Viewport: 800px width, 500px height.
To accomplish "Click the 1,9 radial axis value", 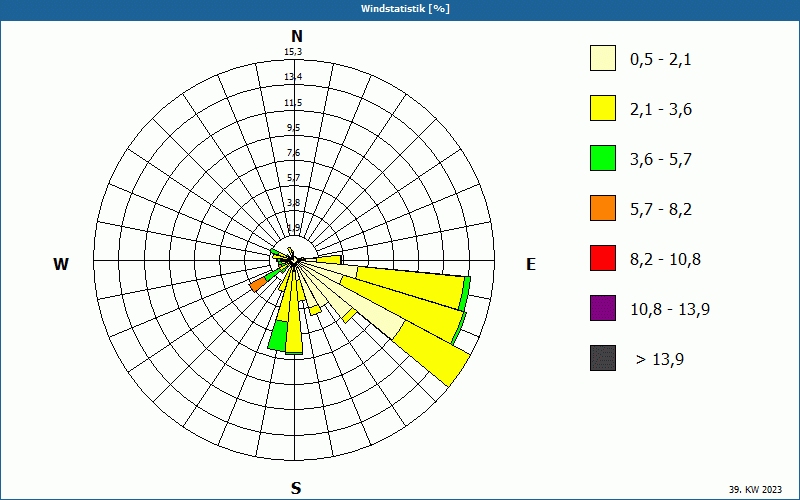I will coord(293,228).
